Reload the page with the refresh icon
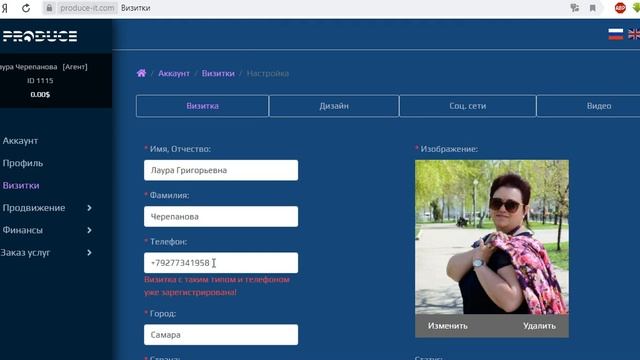 coord(26,8)
